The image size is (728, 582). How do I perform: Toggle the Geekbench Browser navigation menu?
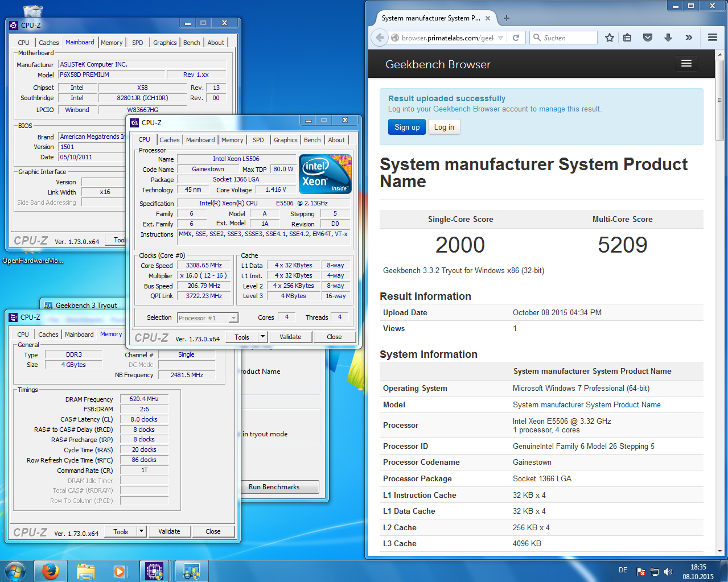[686, 63]
